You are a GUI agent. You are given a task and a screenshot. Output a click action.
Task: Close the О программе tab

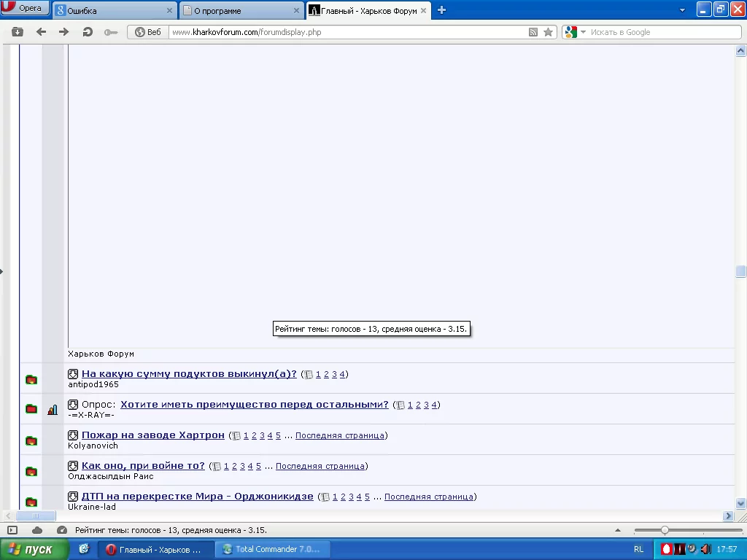pos(296,10)
